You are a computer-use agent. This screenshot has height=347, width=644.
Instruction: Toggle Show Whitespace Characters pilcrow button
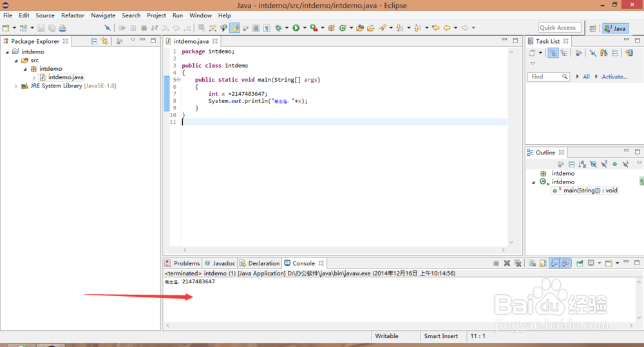pos(267,28)
